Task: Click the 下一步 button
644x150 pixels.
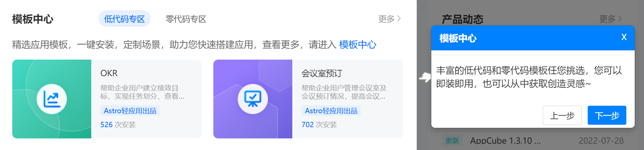Action: click(x=607, y=115)
